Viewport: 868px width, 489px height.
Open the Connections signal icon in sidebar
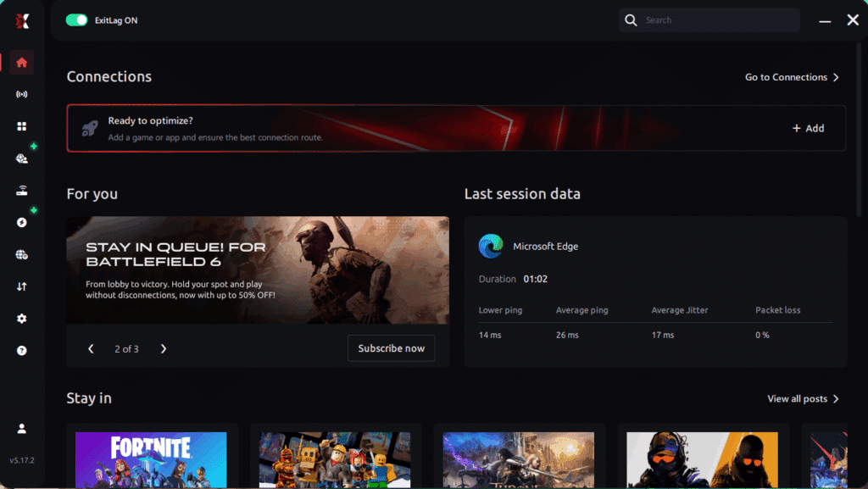[21, 95]
